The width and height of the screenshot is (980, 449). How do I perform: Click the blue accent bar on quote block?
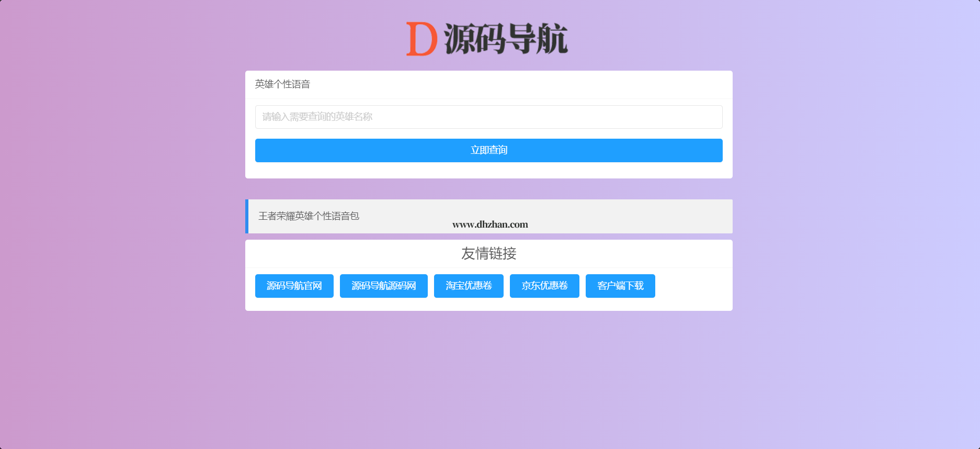click(247, 216)
